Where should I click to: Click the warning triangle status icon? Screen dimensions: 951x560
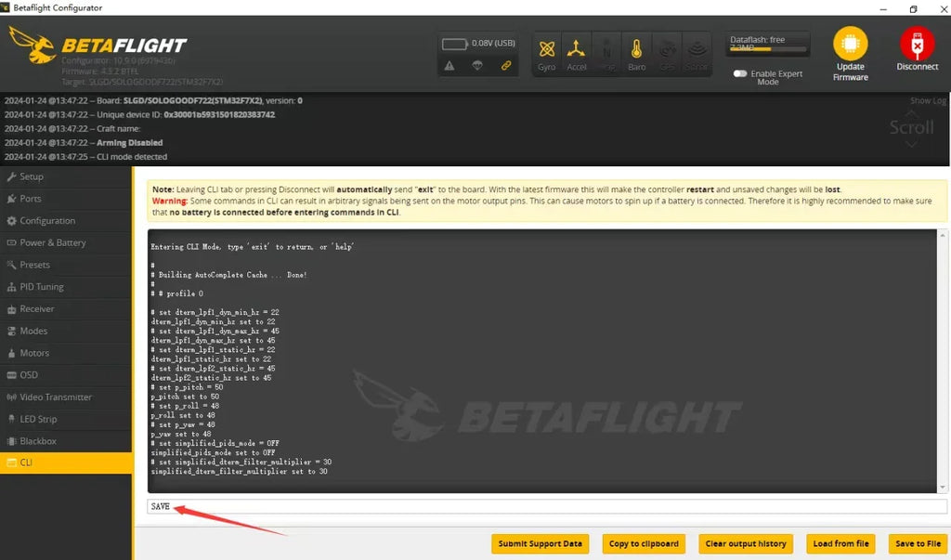tap(449, 66)
